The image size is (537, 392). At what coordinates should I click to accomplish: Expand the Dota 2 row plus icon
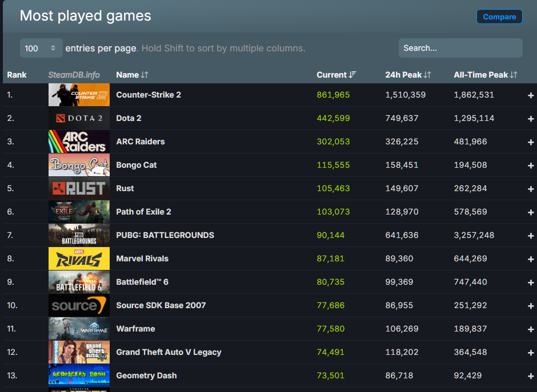531,119
